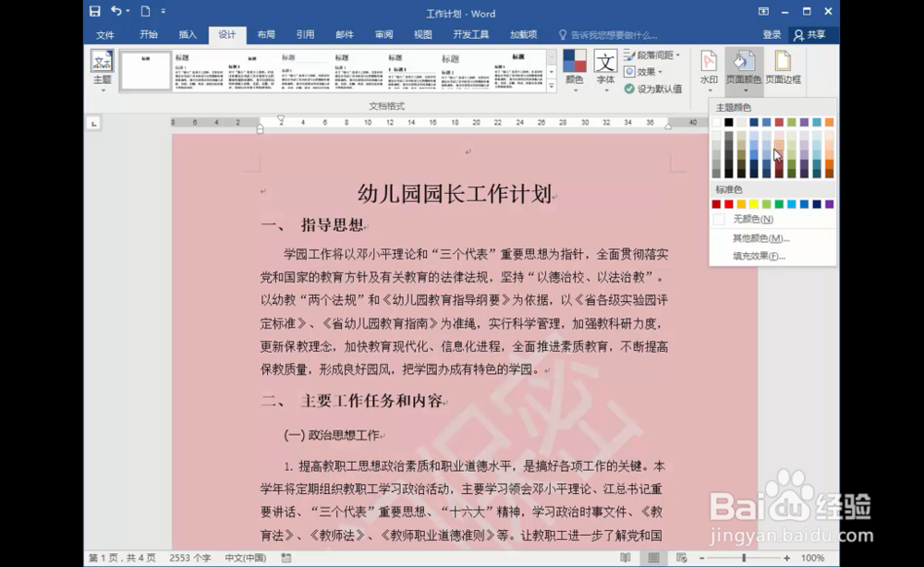Open the undo history dropdown arrow

[128, 11]
